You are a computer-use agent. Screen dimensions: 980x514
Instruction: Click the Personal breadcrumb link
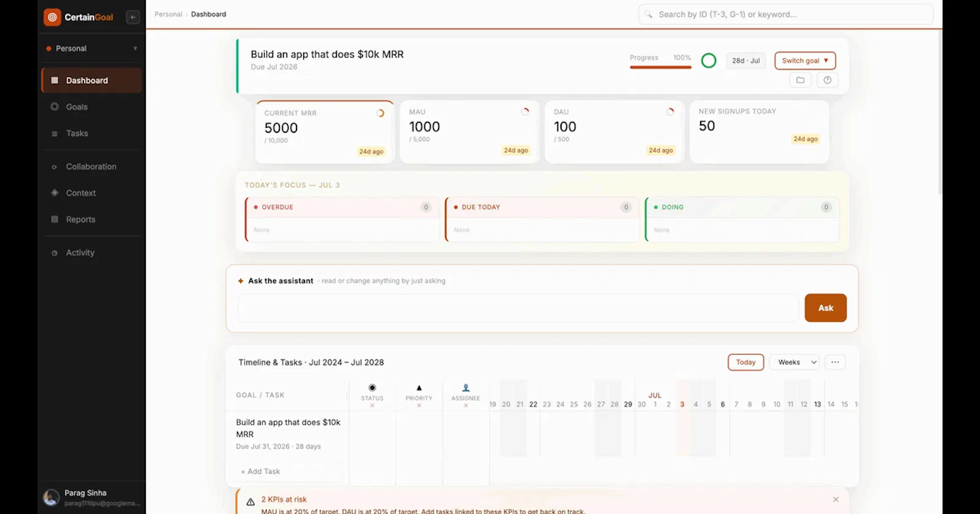coord(168,14)
